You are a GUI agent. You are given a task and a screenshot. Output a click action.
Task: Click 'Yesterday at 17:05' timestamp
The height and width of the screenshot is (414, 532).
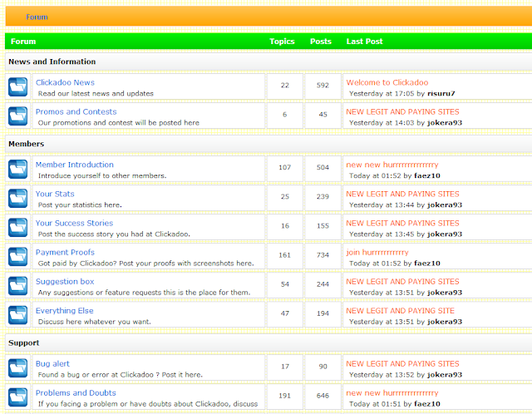[382, 94]
